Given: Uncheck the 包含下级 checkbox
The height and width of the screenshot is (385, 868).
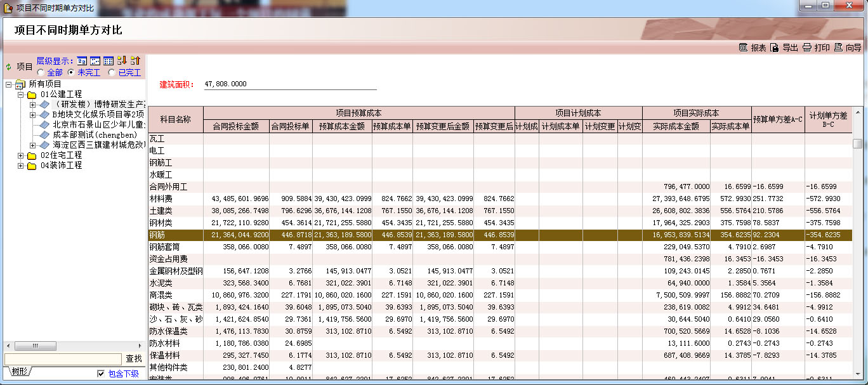Looking at the screenshot, I should point(101,374).
